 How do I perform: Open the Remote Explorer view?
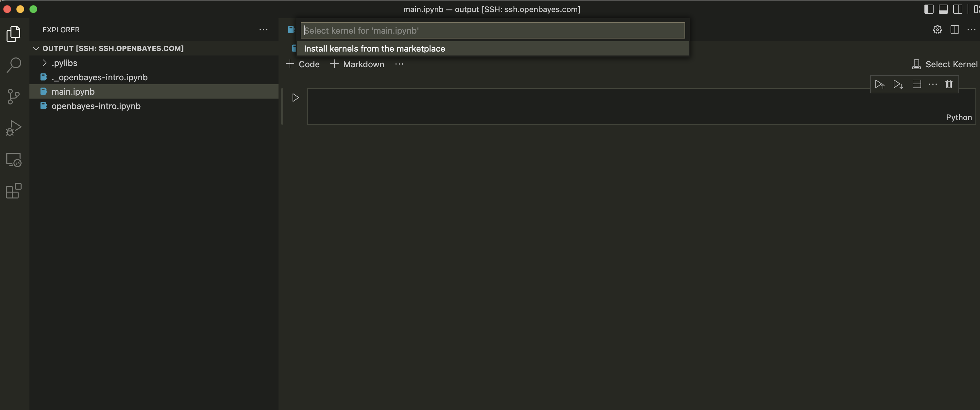pyautogui.click(x=14, y=160)
